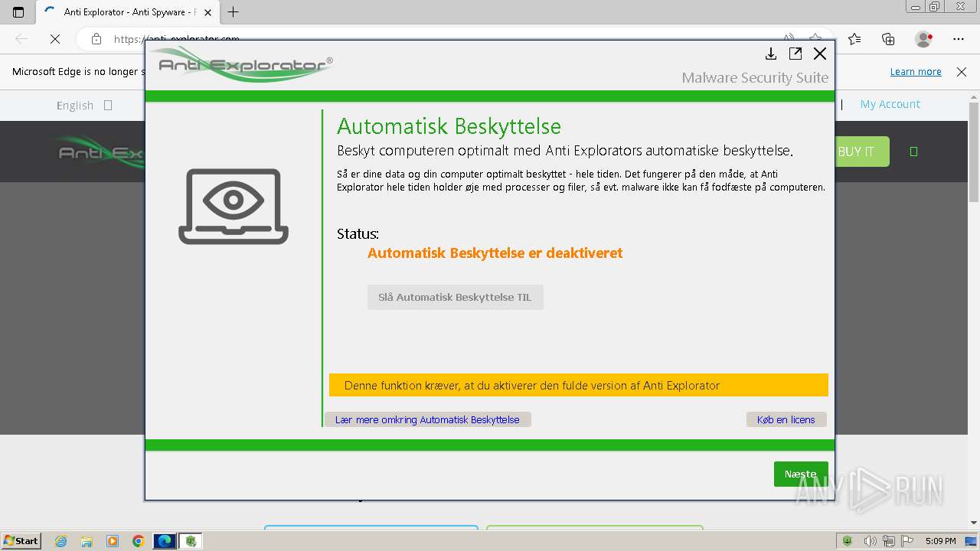Screen dimensions: 980x551
Task: Open Edge tab actions menu icon
Action: tap(18, 12)
